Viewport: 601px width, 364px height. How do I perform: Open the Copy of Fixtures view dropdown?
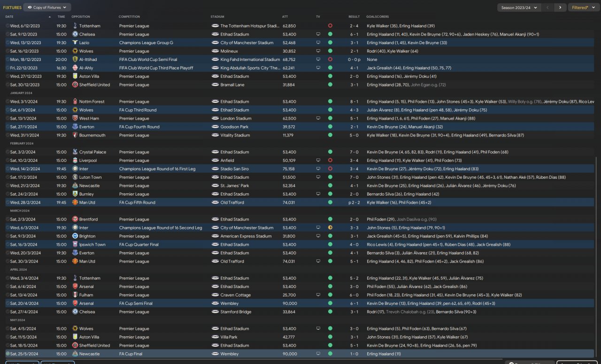coord(47,8)
